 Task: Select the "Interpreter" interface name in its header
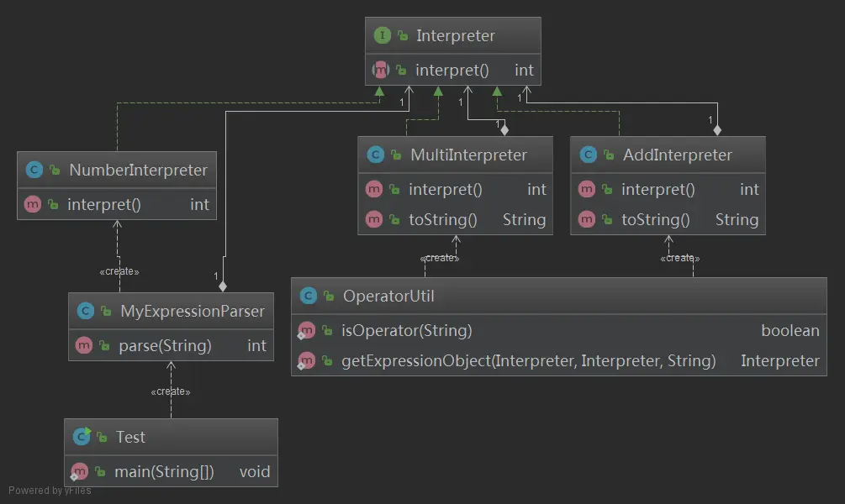point(456,36)
